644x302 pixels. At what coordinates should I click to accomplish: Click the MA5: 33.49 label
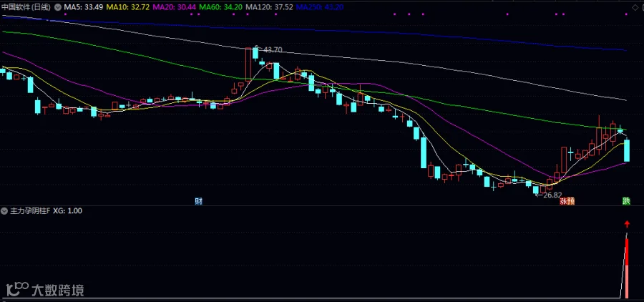coord(84,7)
